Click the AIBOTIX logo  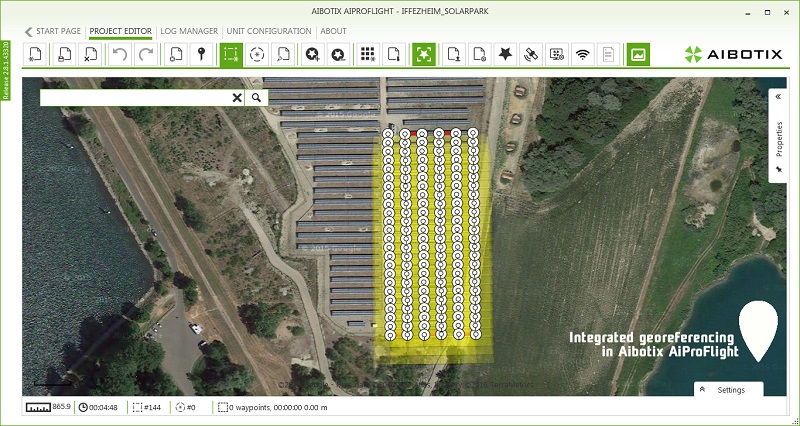[733, 54]
